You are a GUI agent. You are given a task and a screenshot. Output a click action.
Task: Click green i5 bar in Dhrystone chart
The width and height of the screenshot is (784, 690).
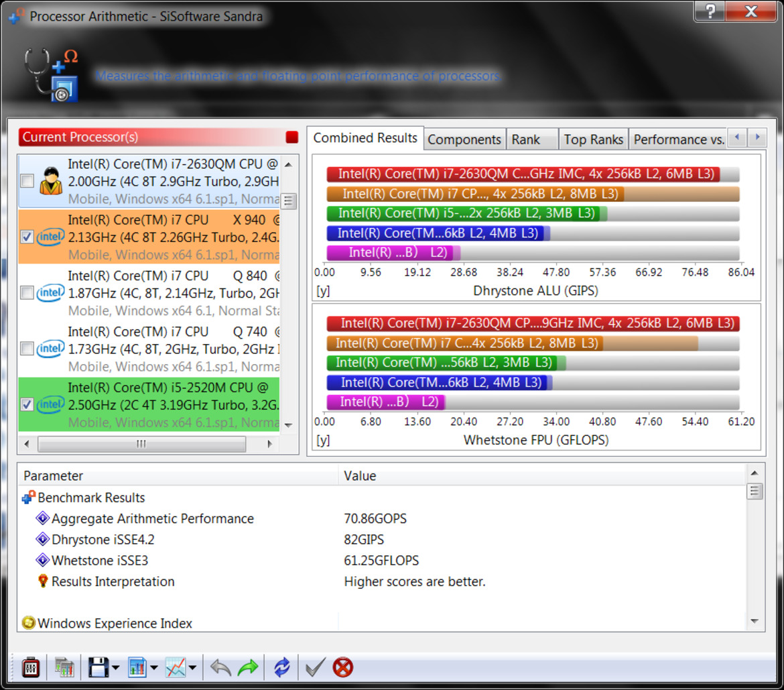(463, 214)
